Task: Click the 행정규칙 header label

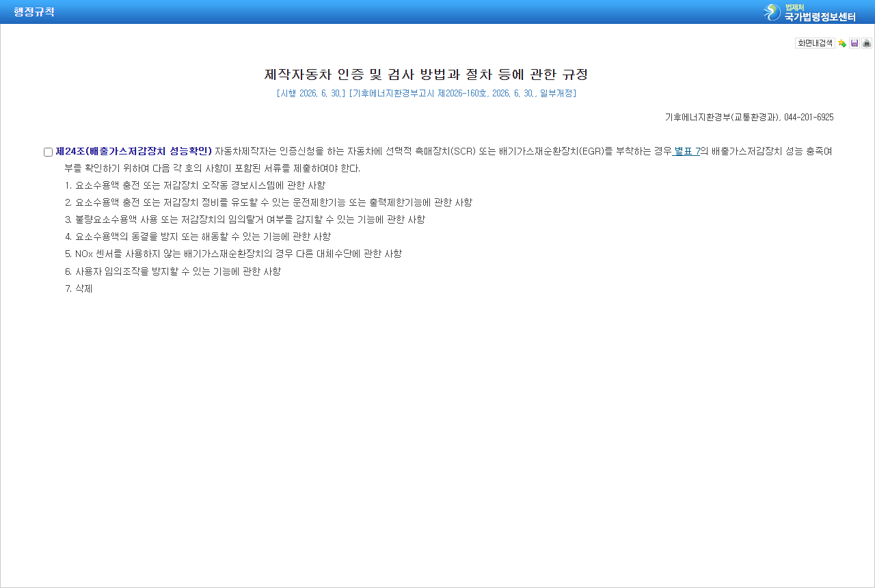Action: (34, 12)
